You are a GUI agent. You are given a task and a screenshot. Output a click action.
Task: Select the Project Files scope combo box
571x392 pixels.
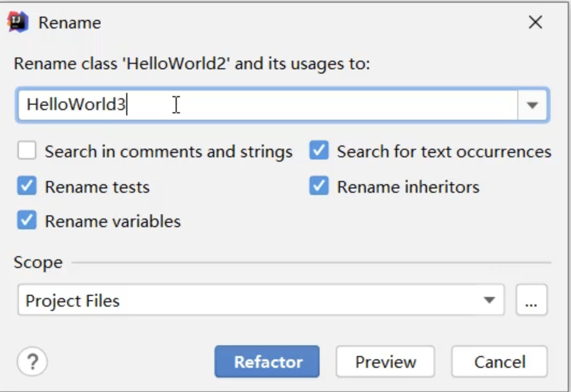click(x=252, y=300)
